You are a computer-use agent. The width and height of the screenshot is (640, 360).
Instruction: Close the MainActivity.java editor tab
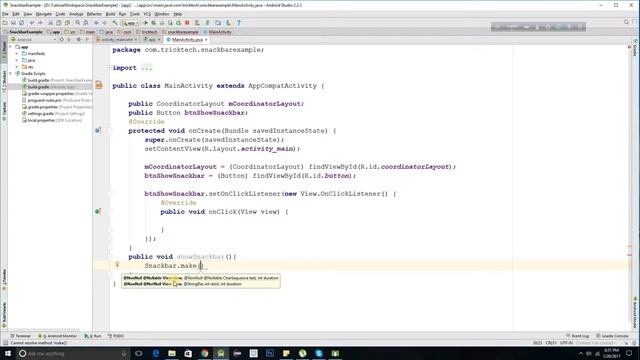coord(206,40)
